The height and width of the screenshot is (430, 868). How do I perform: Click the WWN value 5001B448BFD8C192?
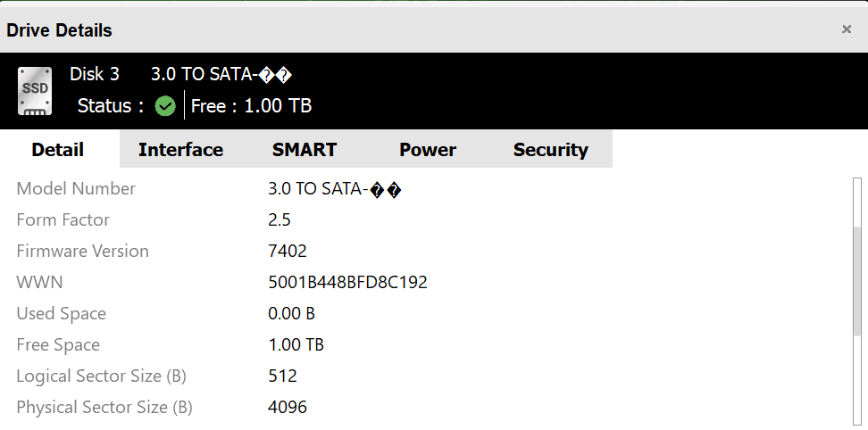point(347,283)
